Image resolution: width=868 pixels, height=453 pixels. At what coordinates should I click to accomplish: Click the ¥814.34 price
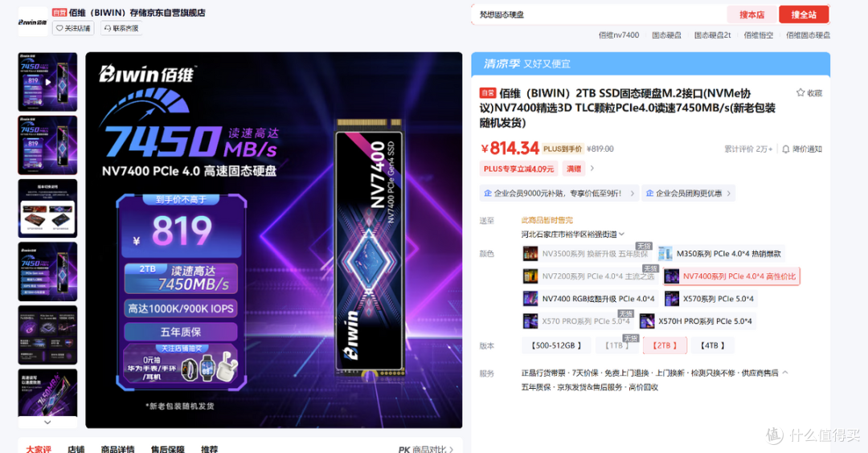coord(510,149)
